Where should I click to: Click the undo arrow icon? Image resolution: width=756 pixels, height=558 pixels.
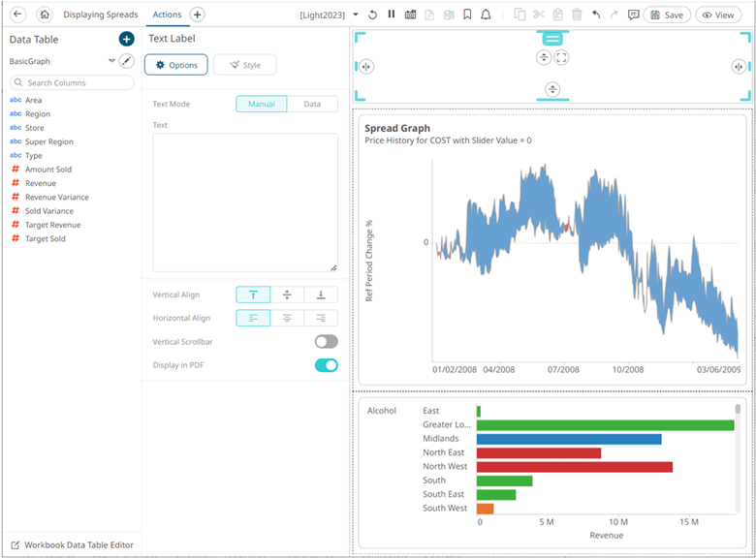pos(595,15)
